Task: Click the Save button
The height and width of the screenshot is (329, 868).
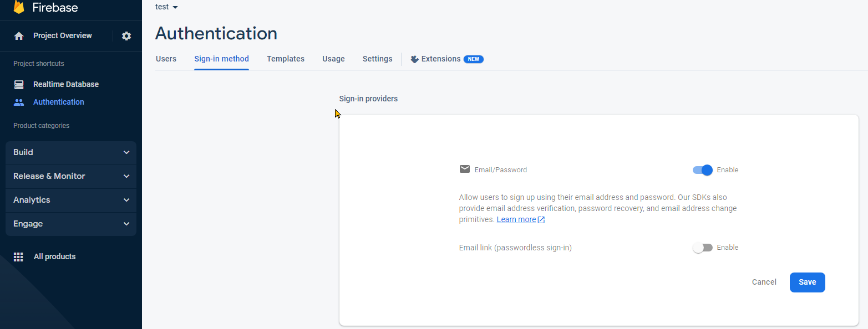Action: 808,282
